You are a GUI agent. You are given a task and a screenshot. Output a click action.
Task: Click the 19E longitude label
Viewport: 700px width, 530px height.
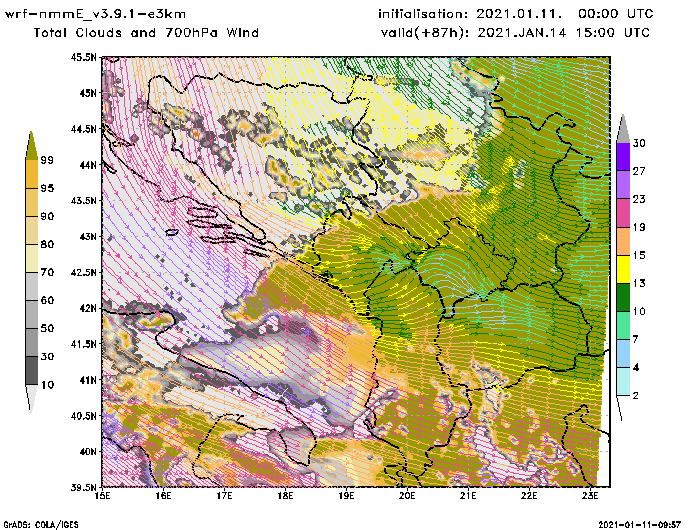346,496
